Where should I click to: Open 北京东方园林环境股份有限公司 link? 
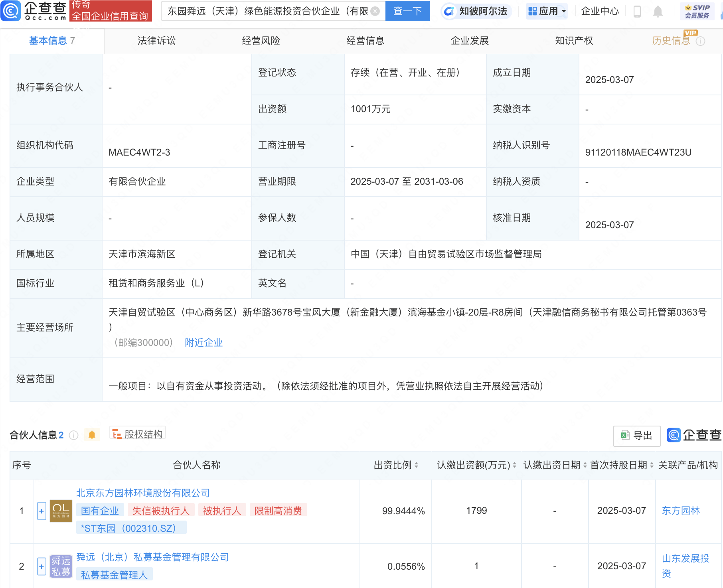tap(143, 493)
